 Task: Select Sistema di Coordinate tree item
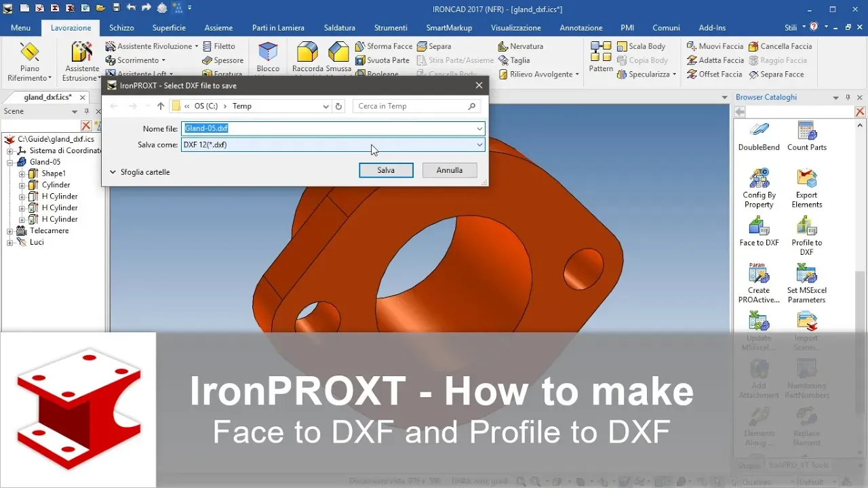[65, 150]
